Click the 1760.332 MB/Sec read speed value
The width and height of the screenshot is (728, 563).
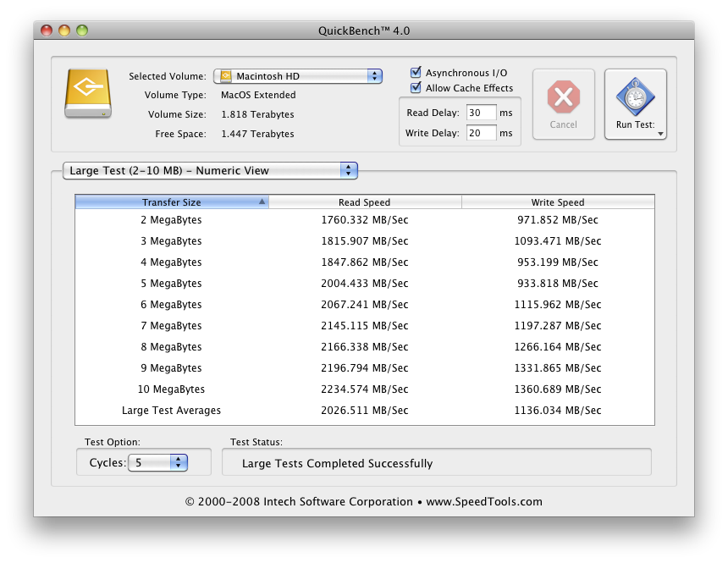point(365,220)
